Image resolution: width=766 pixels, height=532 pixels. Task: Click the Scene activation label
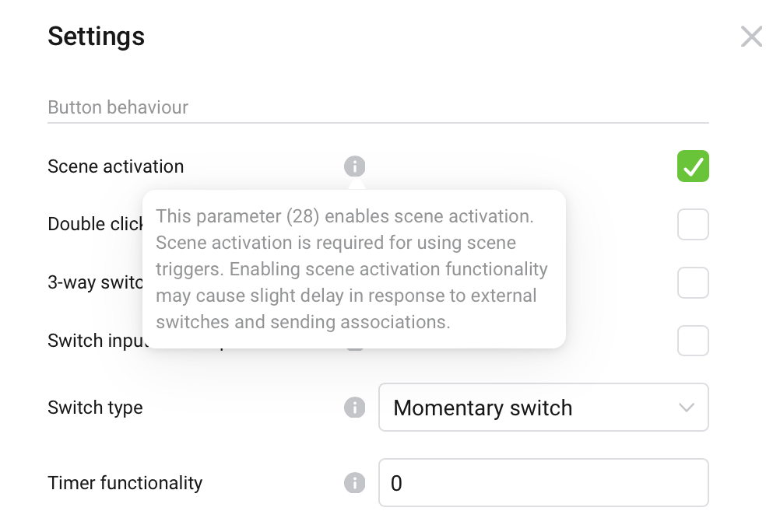(116, 166)
